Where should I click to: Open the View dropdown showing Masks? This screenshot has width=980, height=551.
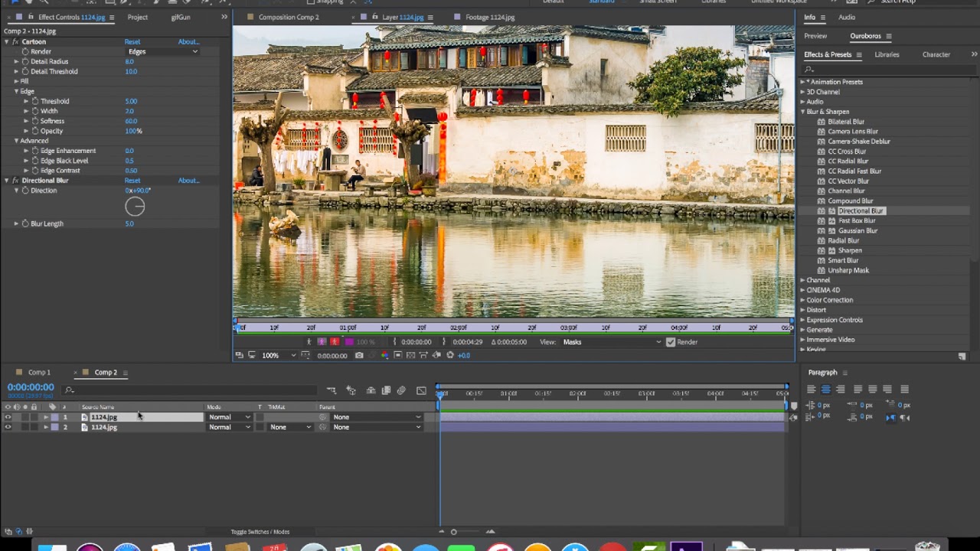coord(612,342)
